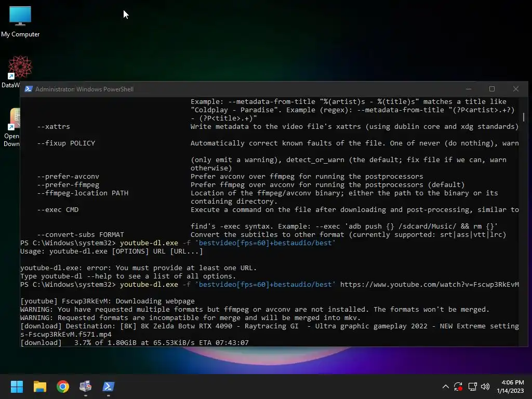Click the '--ffmpeg-location PATH' option text
The height and width of the screenshot is (399, 532).
pos(83,193)
